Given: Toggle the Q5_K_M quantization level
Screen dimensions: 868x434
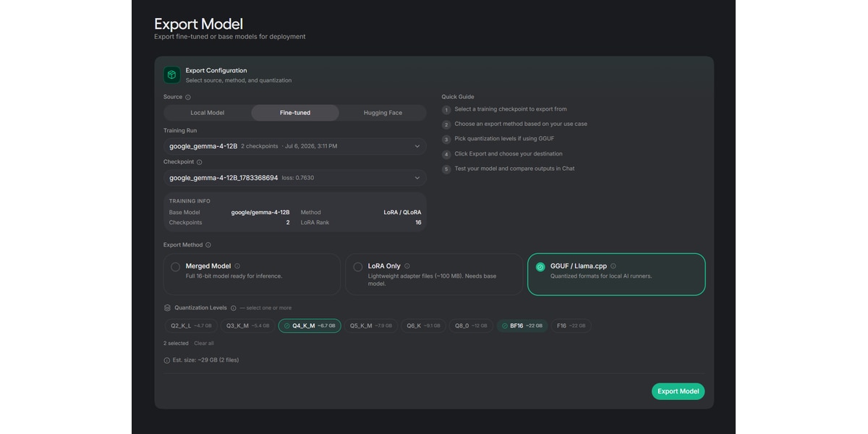Looking at the screenshot, I should 371,325.
